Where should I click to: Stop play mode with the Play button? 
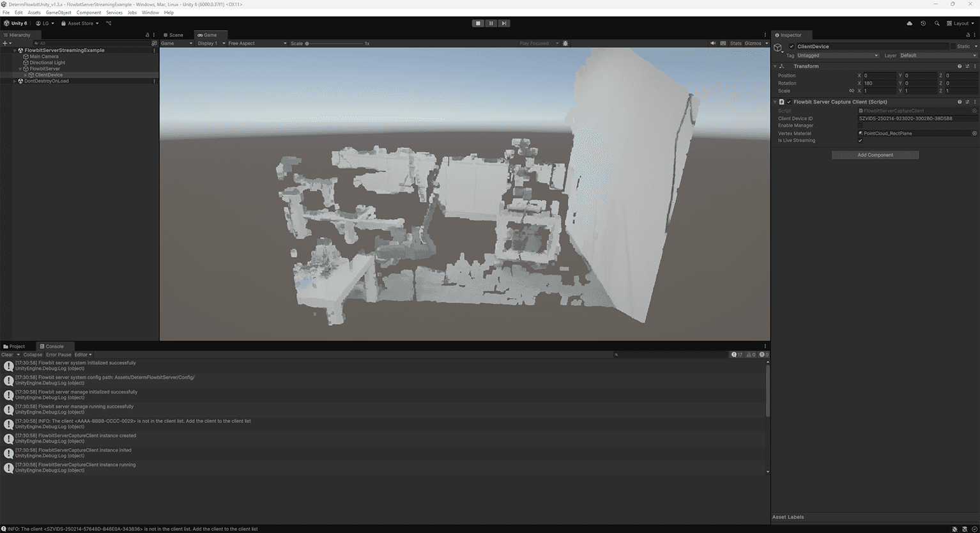click(478, 23)
